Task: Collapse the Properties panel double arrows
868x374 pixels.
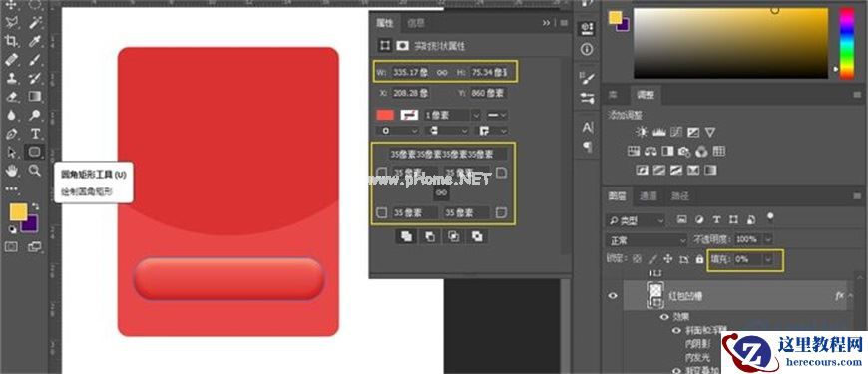Action: point(547,23)
